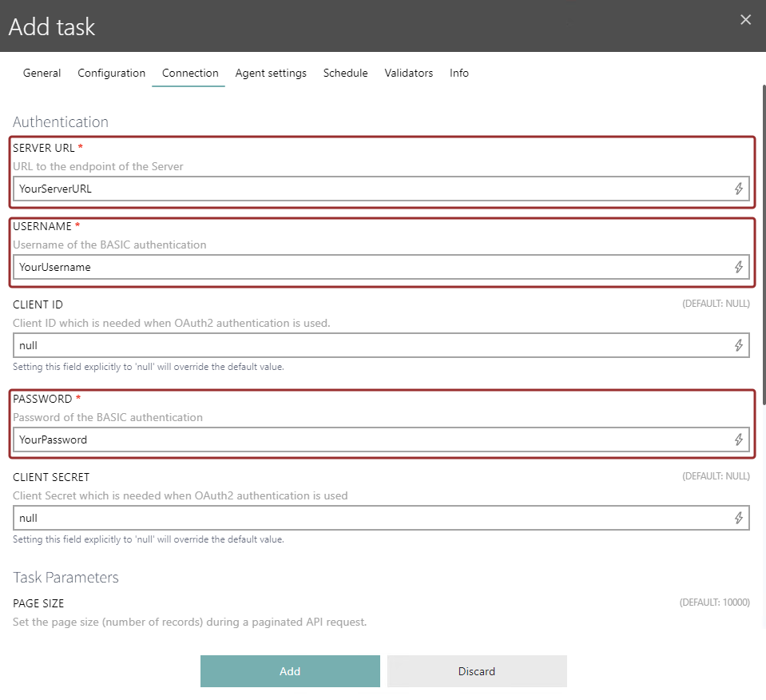Image resolution: width=766 pixels, height=700 pixels.
Task: Click the Add button to save the task
Action: click(x=290, y=671)
